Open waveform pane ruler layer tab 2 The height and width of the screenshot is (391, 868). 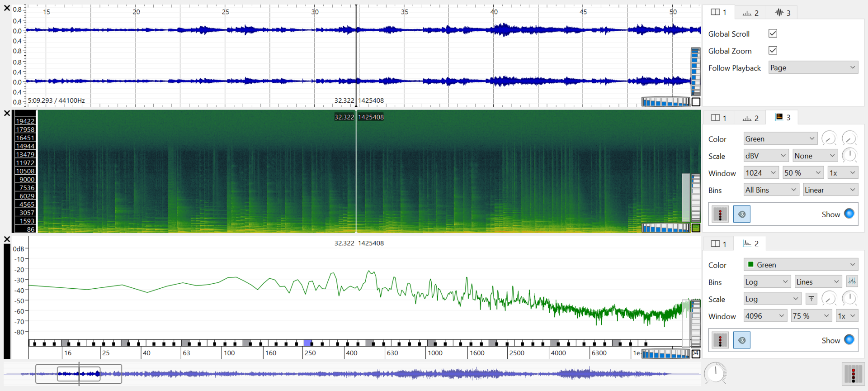[750, 13]
